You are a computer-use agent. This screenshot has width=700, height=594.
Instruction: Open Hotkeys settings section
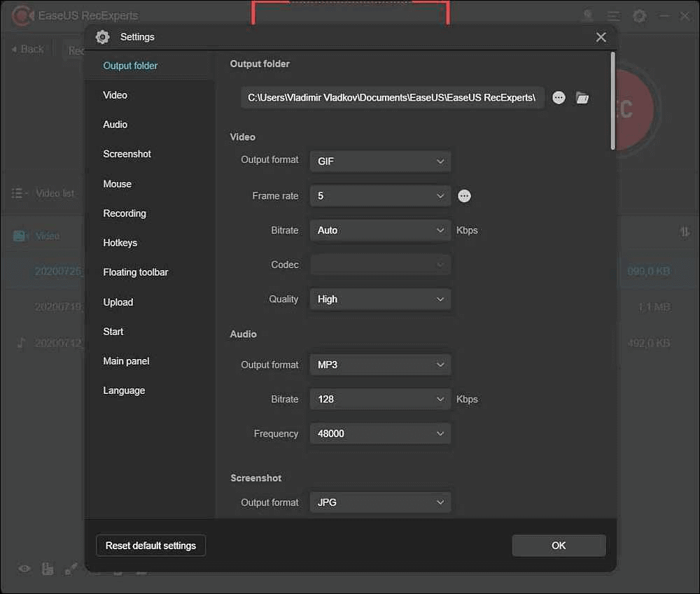pos(120,243)
